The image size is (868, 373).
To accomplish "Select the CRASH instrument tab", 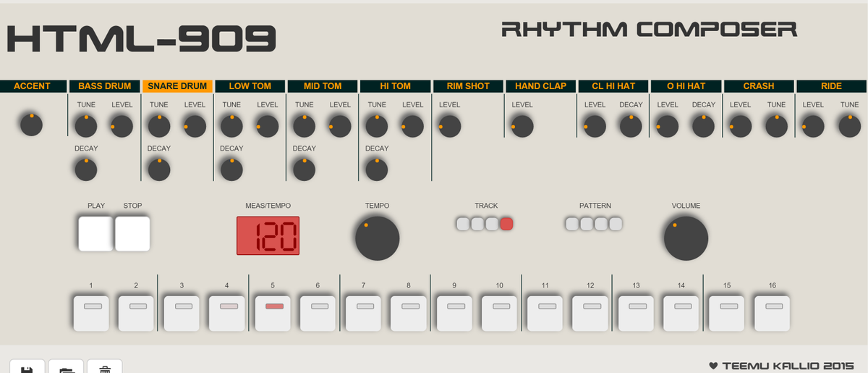I will coord(758,85).
